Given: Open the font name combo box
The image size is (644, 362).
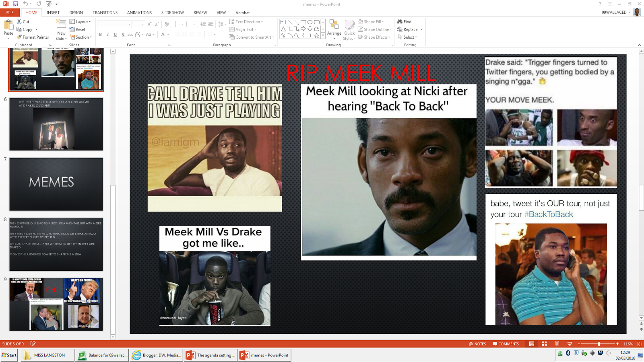Looking at the screenshot, I should (x=114, y=24).
